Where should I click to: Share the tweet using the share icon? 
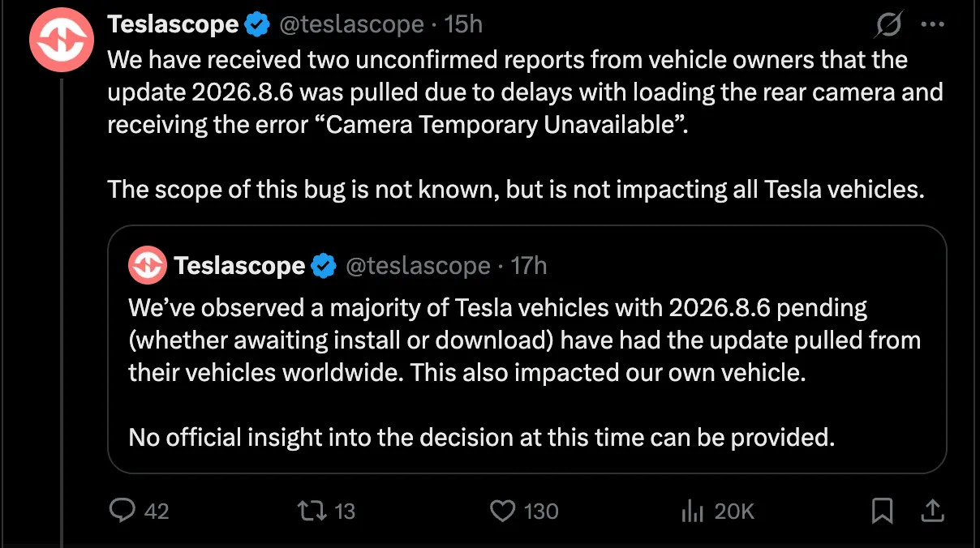tap(932, 511)
